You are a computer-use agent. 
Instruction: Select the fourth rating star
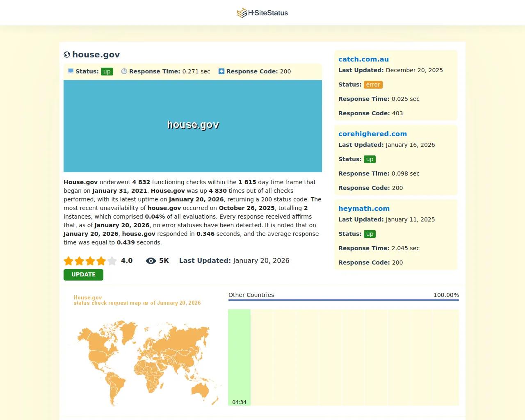101,260
